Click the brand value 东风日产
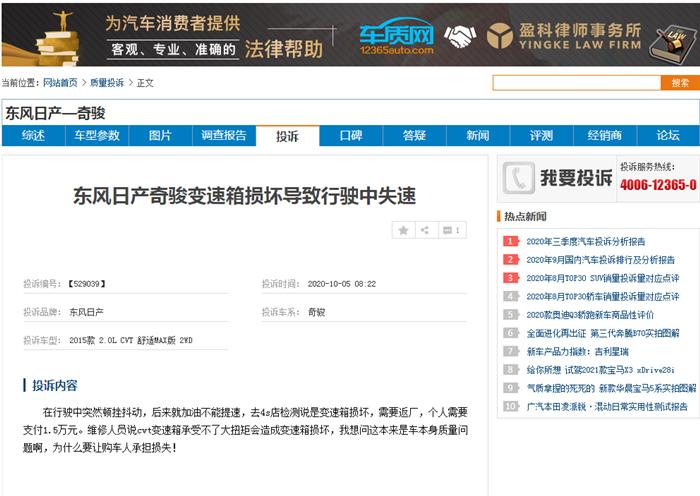 (86, 312)
